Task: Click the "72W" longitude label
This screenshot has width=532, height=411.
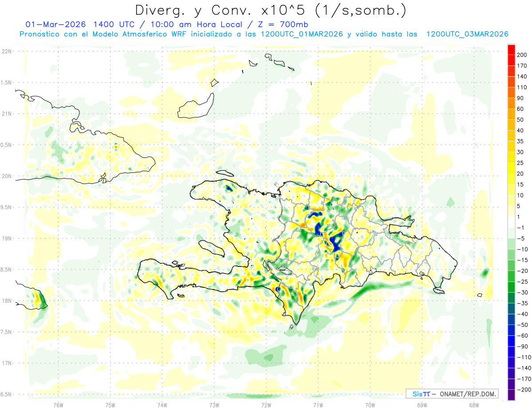Action: pyautogui.click(x=266, y=405)
